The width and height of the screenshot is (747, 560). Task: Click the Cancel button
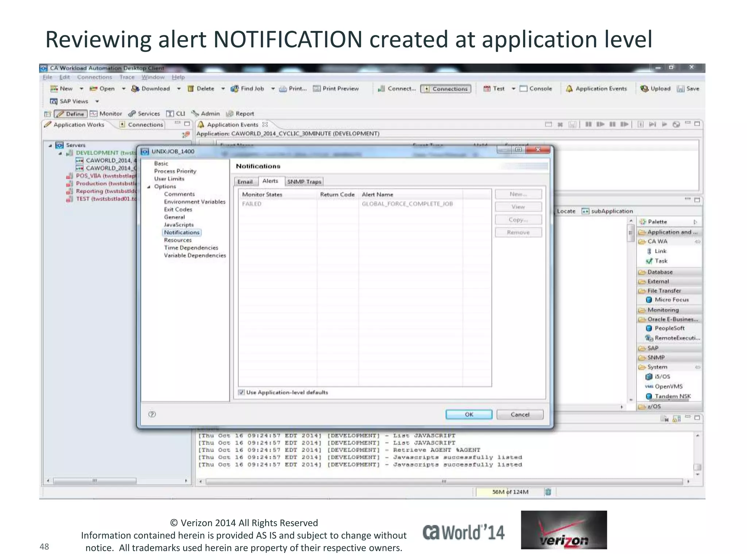coord(520,415)
